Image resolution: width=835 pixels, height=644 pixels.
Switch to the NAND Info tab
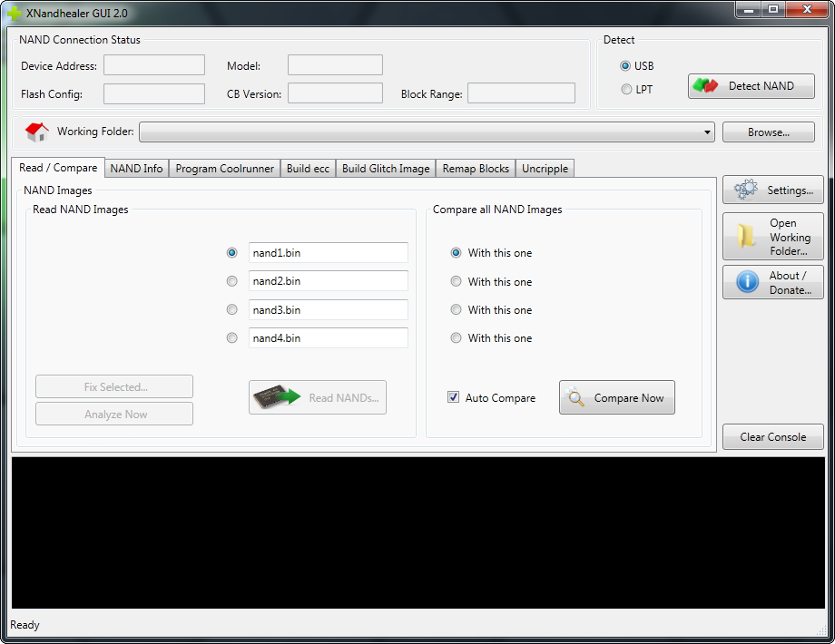tap(136, 169)
